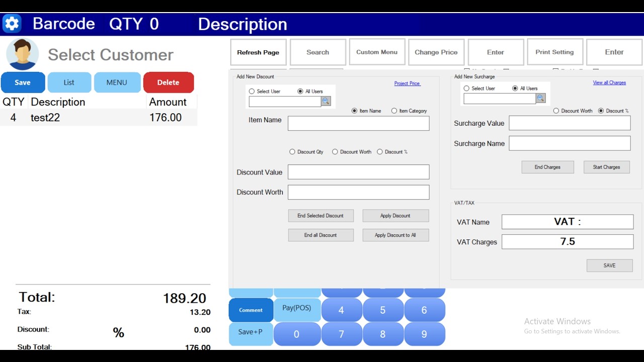Focus the surcharge user search box
The height and width of the screenshot is (362, 644).
click(x=500, y=99)
